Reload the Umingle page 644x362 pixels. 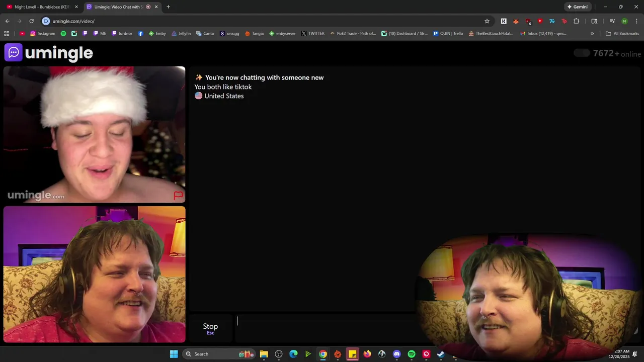[31, 21]
